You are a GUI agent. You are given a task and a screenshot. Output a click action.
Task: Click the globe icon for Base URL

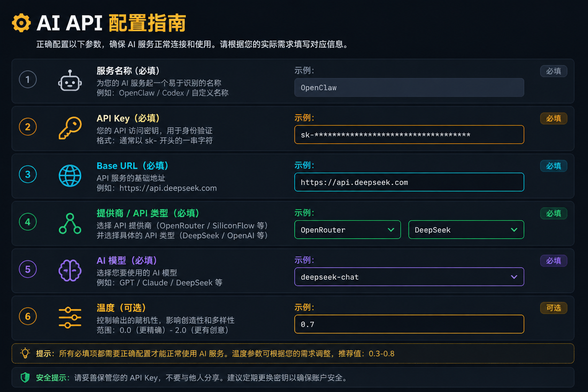[x=70, y=176]
